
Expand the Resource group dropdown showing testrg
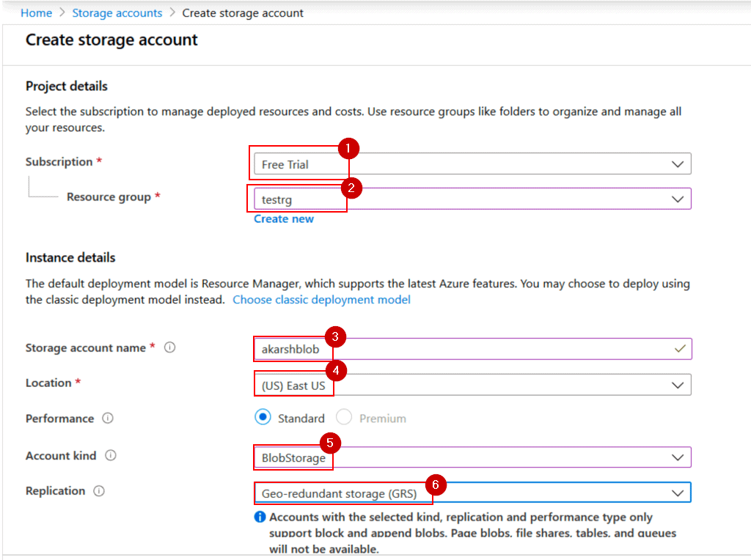471,199
